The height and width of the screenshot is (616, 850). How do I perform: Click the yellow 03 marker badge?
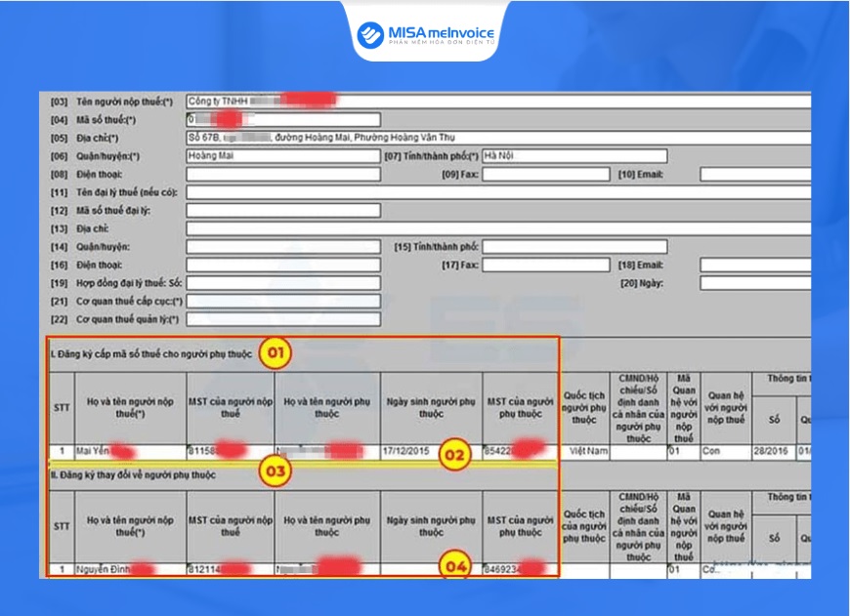coord(276,471)
